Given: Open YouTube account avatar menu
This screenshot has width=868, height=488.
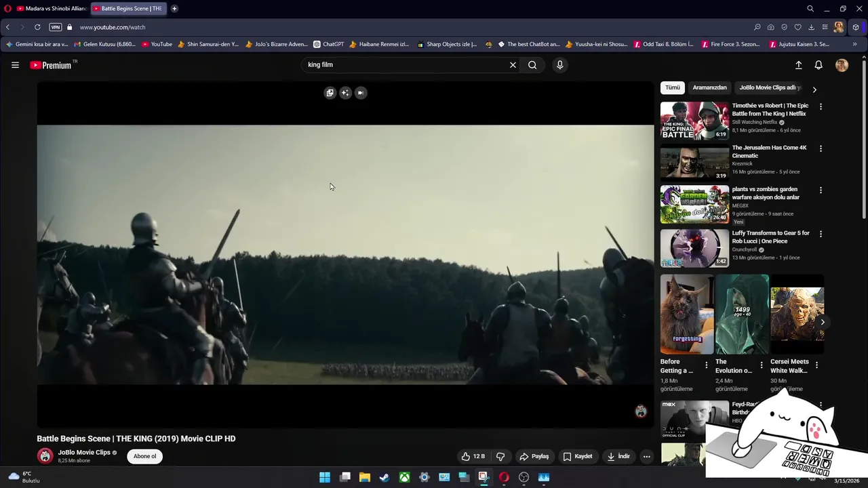Looking at the screenshot, I should click(x=842, y=65).
